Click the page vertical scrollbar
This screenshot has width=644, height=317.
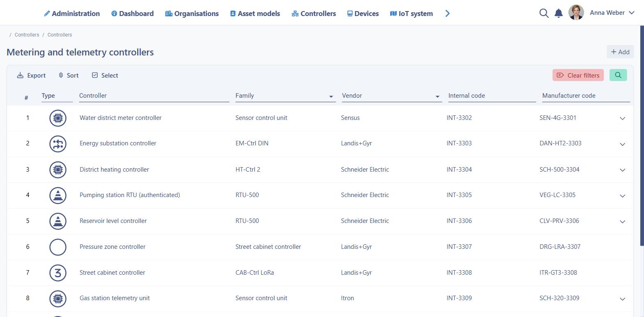pos(642,136)
